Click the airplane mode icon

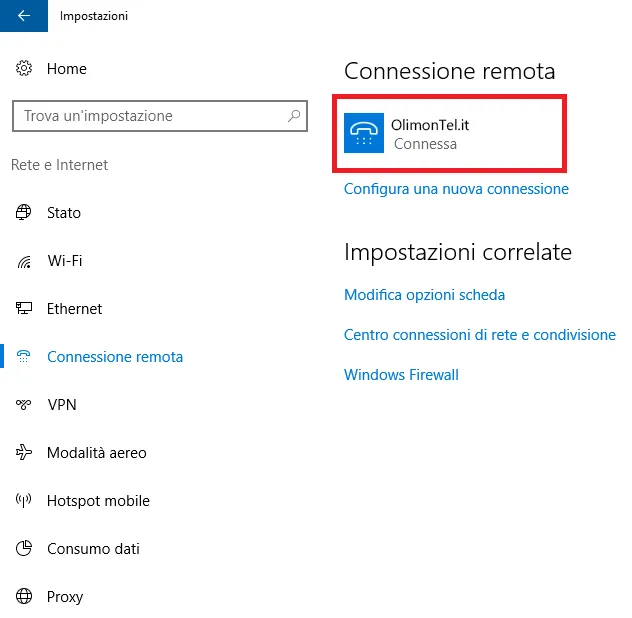24,453
